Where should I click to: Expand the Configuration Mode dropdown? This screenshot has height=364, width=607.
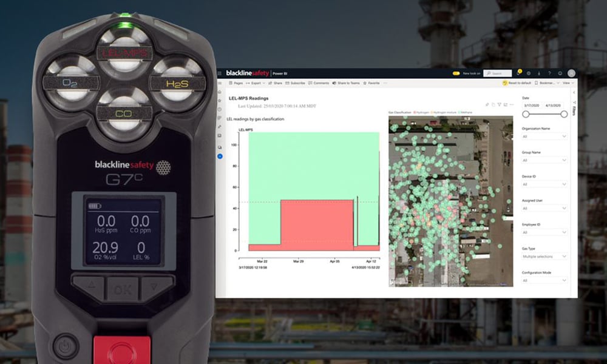544,280
